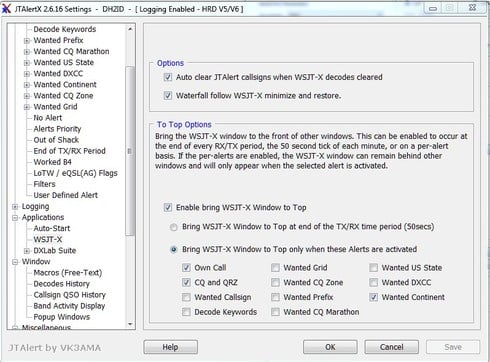490x362 pixels.
Task: Expand the Wanted Grid tree node
Action: [27, 107]
